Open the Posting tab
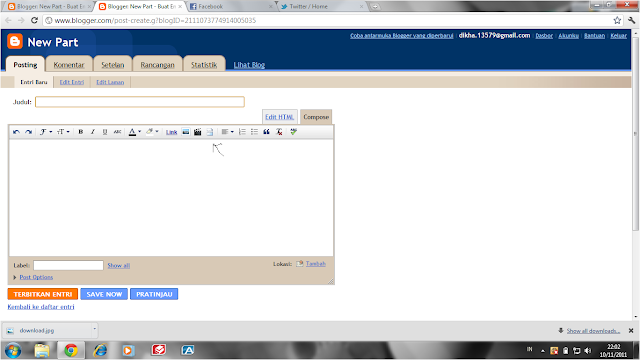The image size is (640, 360). [25, 64]
